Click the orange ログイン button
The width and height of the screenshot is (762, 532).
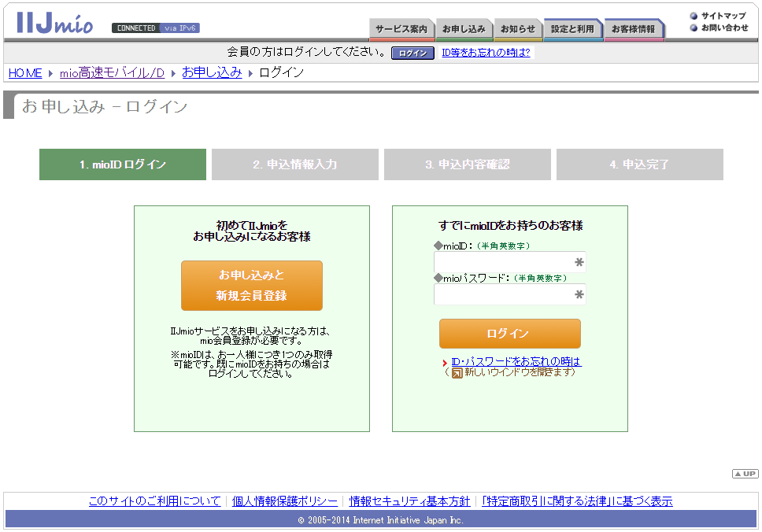point(510,334)
